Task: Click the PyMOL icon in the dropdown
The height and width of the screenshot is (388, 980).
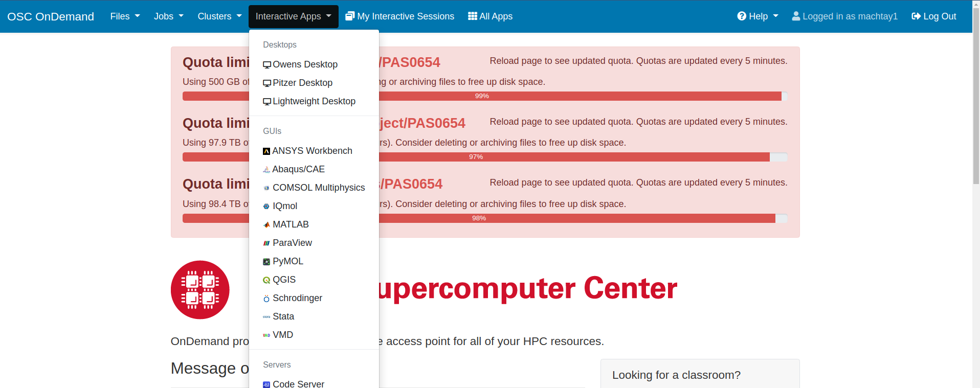Action: pos(266,262)
